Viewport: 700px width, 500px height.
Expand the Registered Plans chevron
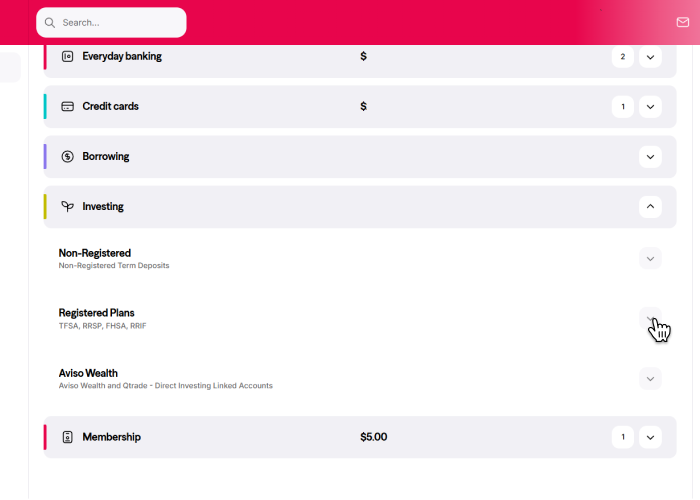650,318
